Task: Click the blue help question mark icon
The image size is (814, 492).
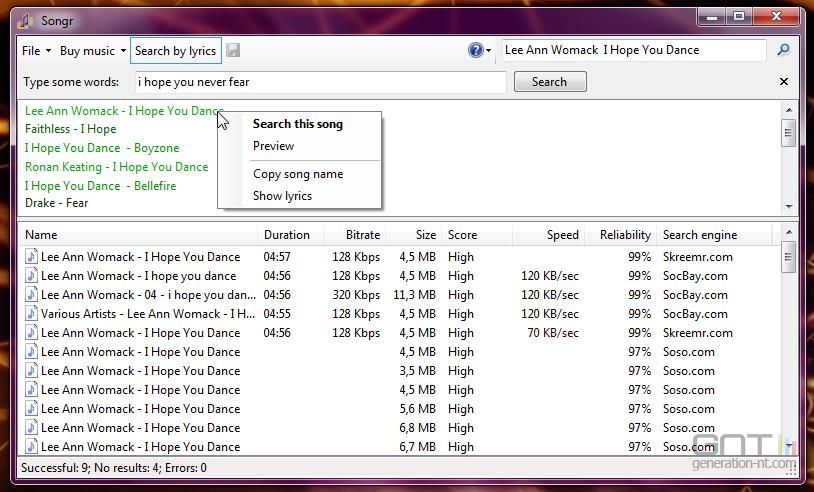Action: (x=476, y=50)
